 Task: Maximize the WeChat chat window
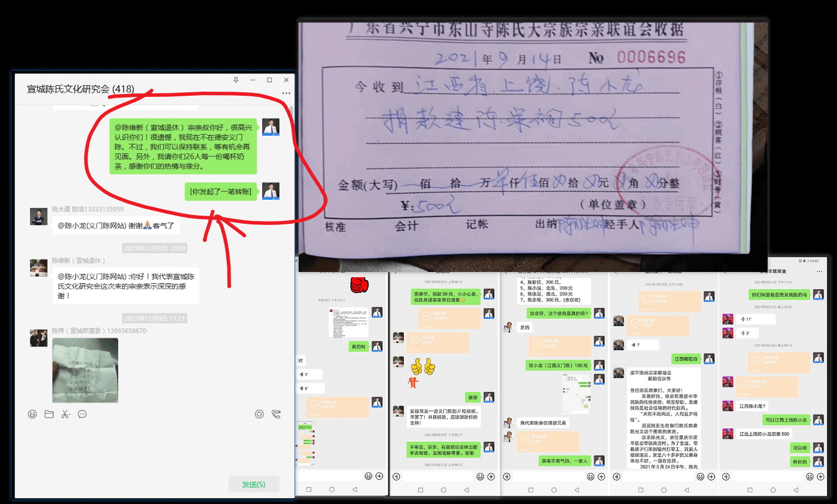[269, 80]
